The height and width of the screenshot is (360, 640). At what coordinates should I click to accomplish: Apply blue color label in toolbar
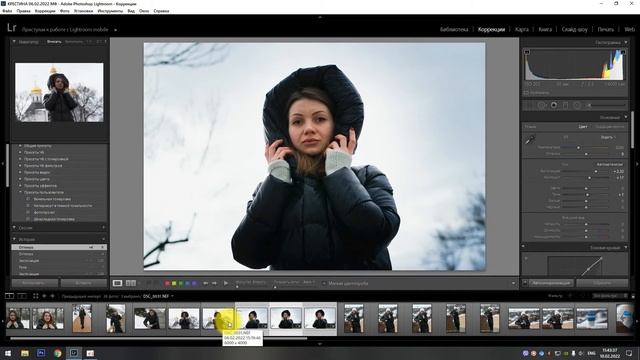188,283
